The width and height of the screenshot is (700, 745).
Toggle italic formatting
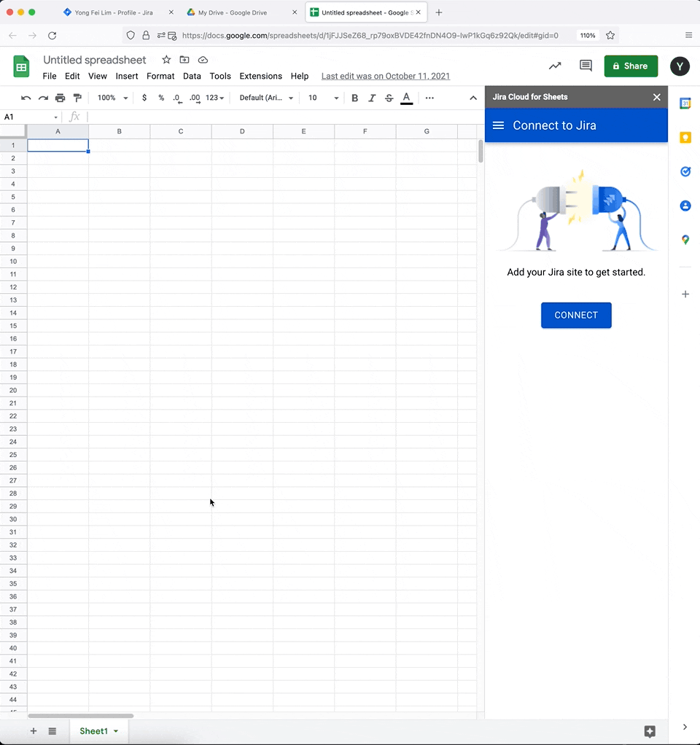[x=372, y=98]
